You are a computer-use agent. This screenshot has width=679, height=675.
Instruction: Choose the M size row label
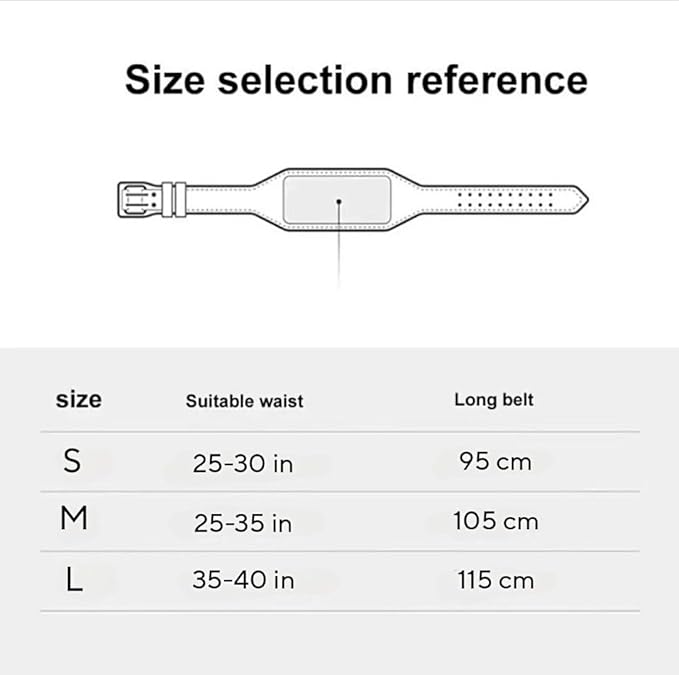pyautogui.click(x=74, y=517)
